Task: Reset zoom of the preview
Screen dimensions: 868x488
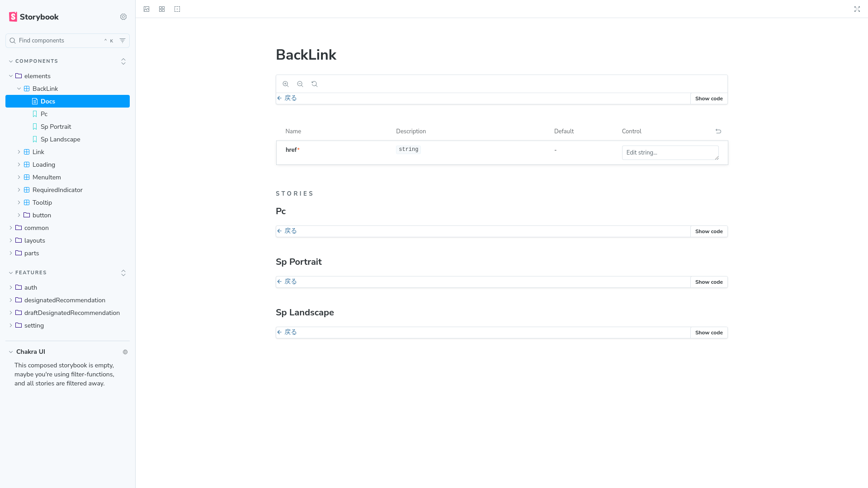Action: click(315, 84)
